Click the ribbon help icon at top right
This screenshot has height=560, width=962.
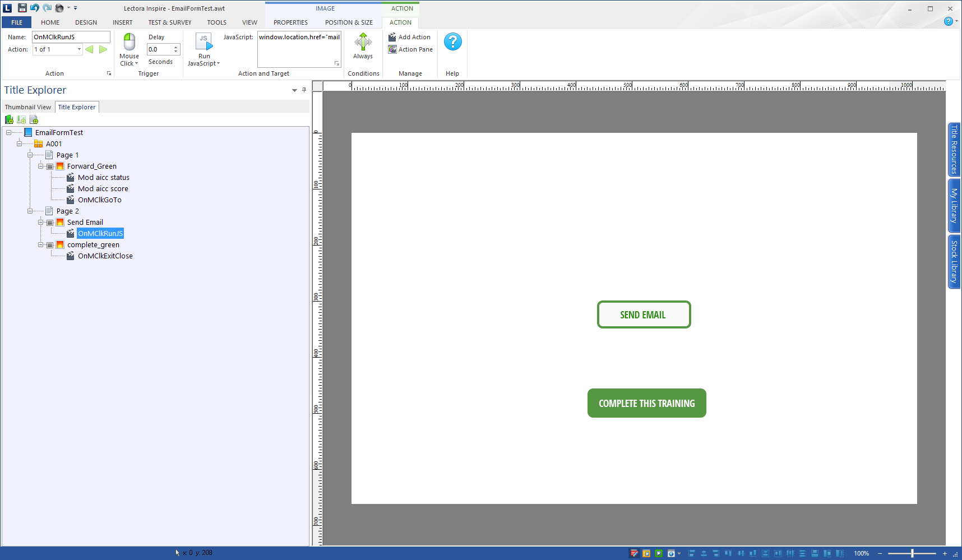949,21
